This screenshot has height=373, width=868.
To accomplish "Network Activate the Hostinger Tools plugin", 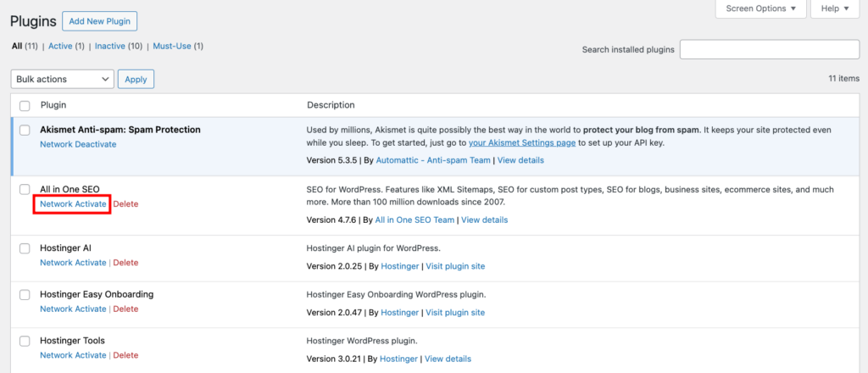I will click(73, 355).
